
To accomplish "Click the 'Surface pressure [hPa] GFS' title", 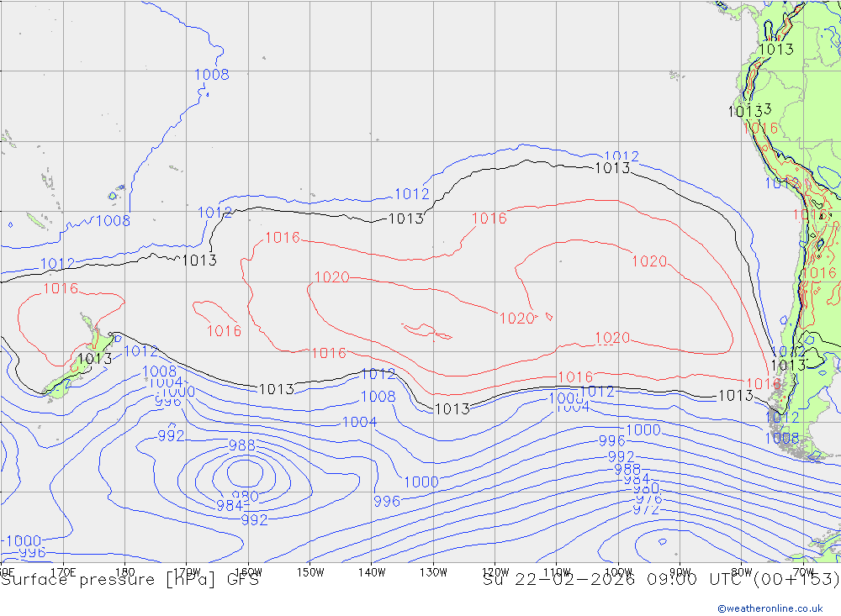I will coord(130,580).
